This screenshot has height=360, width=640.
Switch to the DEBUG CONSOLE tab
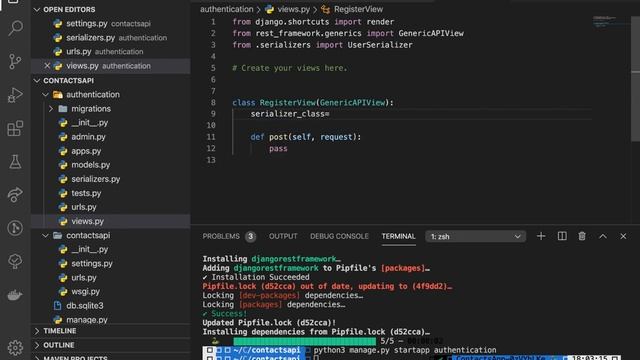339,236
